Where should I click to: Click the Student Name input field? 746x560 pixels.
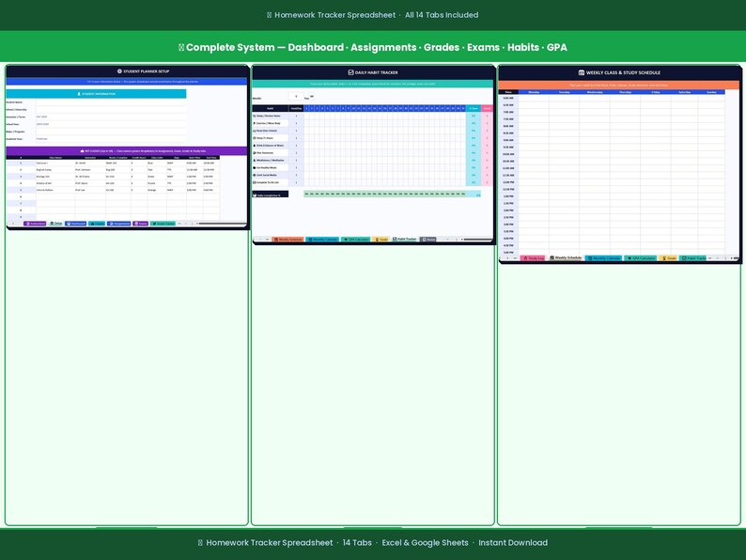click(x=111, y=101)
